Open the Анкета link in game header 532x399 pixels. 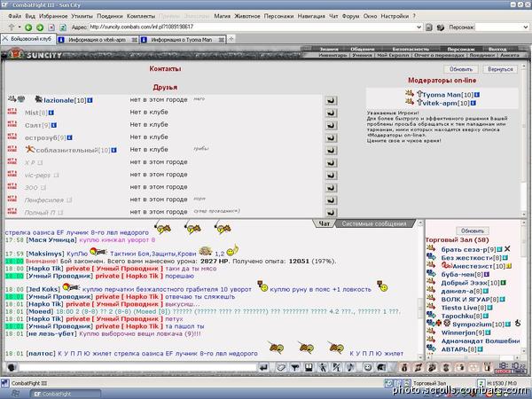tap(510, 55)
